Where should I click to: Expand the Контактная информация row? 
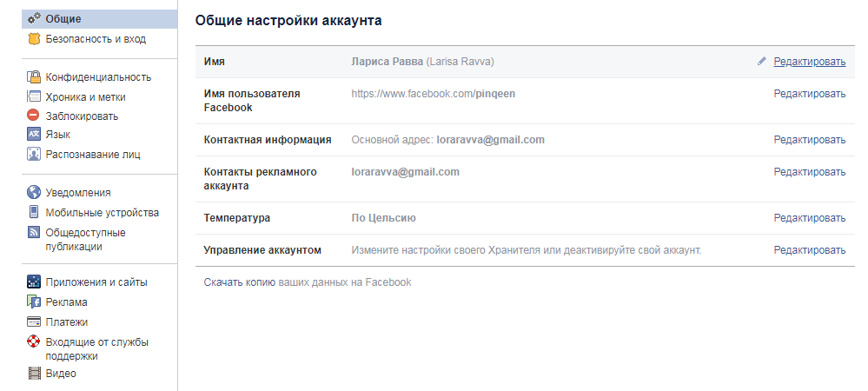click(x=525, y=140)
